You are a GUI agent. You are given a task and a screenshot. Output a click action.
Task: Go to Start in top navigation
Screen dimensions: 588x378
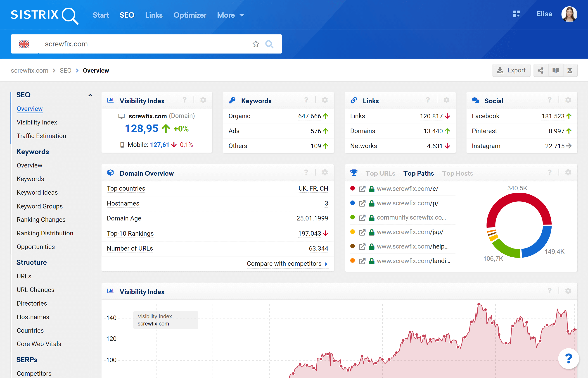tap(101, 15)
